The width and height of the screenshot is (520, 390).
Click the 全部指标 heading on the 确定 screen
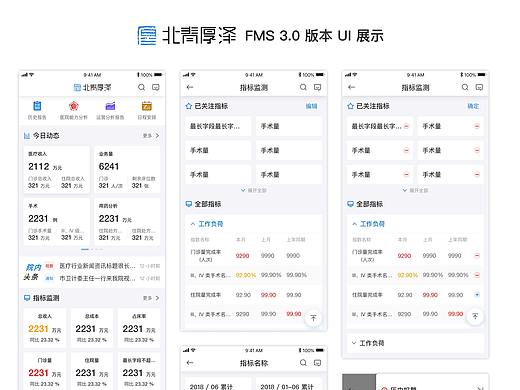[369, 204]
